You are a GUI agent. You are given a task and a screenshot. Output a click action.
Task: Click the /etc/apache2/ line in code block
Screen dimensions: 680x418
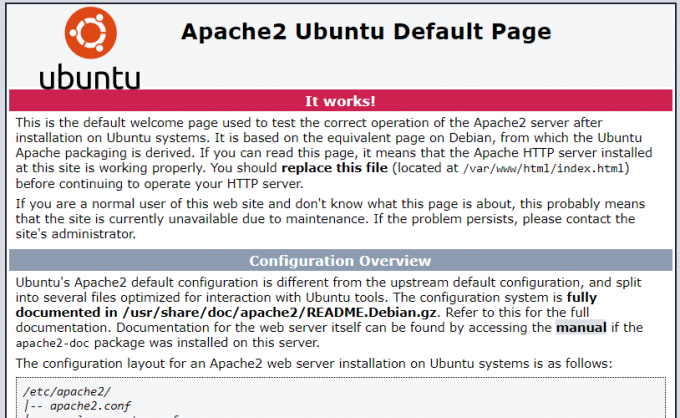pos(57,393)
